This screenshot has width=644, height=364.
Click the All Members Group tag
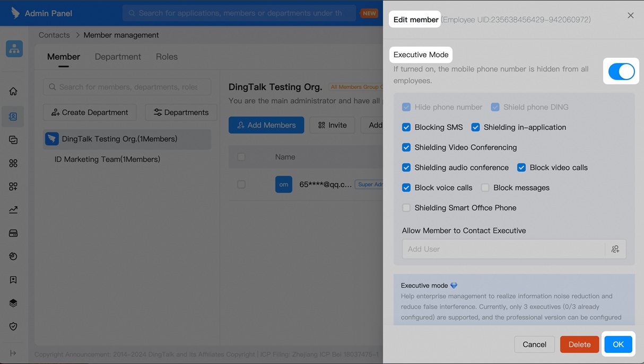pyautogui.click(x=356, y=87)
